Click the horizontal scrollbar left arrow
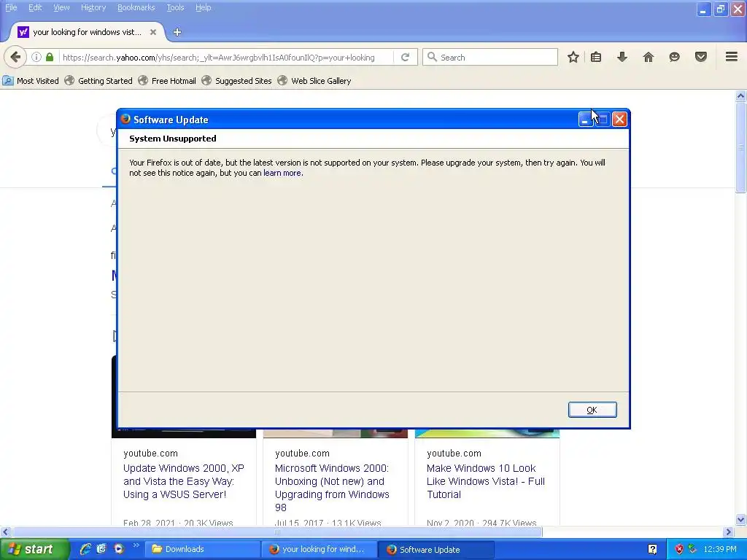Image resolution: width=747 pixels, height=560 pixels. [5, 532]
